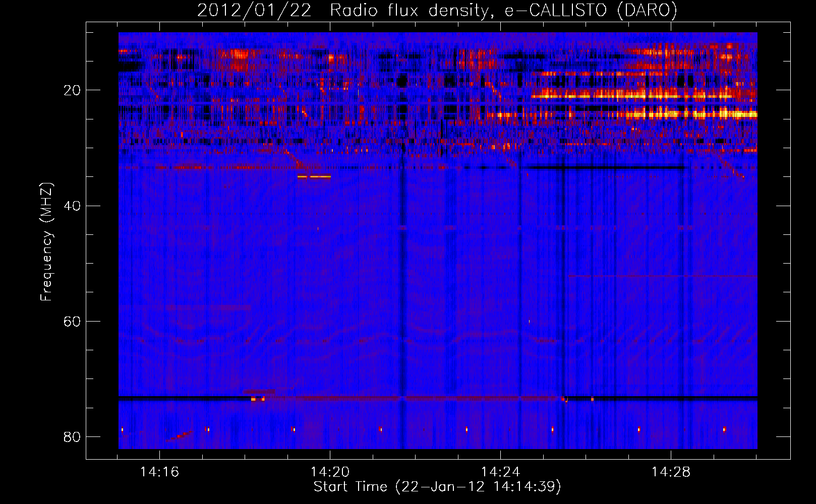Click the 14:20 time tick label
The image size is (816, 504).
coord(330,472)
